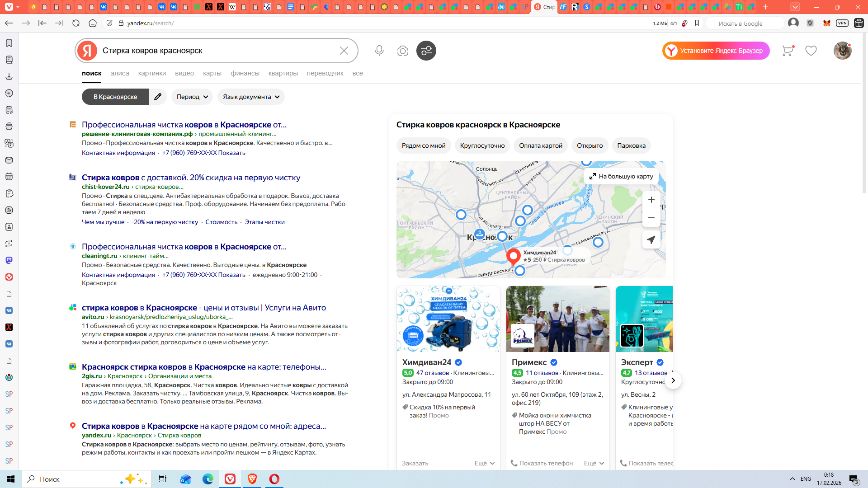Expand the 'Язык документа' dropdown
Screen dimensions: 868x488
click(251, 97)
